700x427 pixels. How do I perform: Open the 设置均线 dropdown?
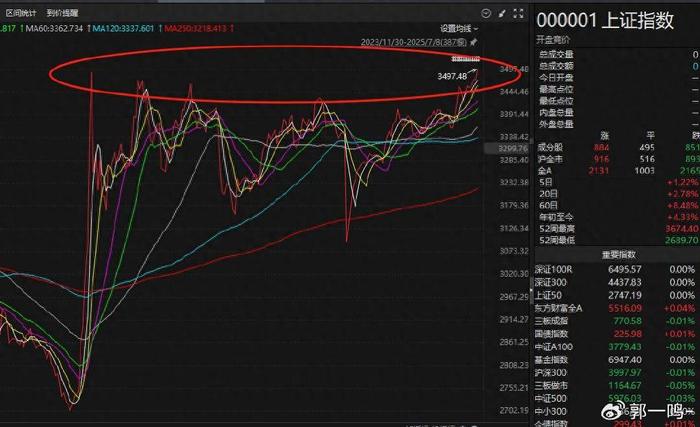[x=458, y=29]
